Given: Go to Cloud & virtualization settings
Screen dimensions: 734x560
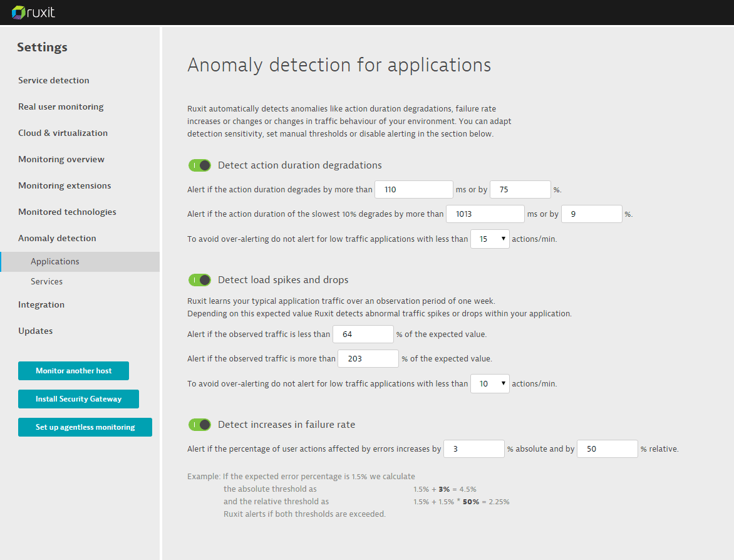Looking at the screenshot, I should click(63, 133).
